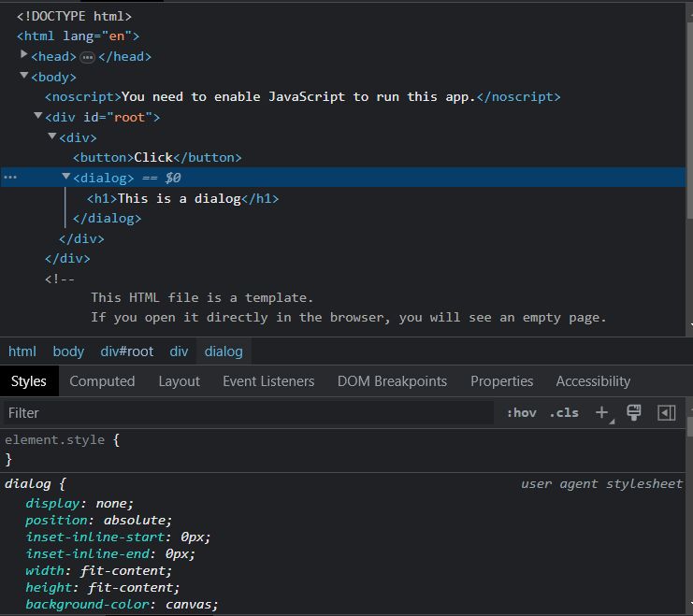Select div#root in the breadcrumb bar

click(x=127, y=351)
